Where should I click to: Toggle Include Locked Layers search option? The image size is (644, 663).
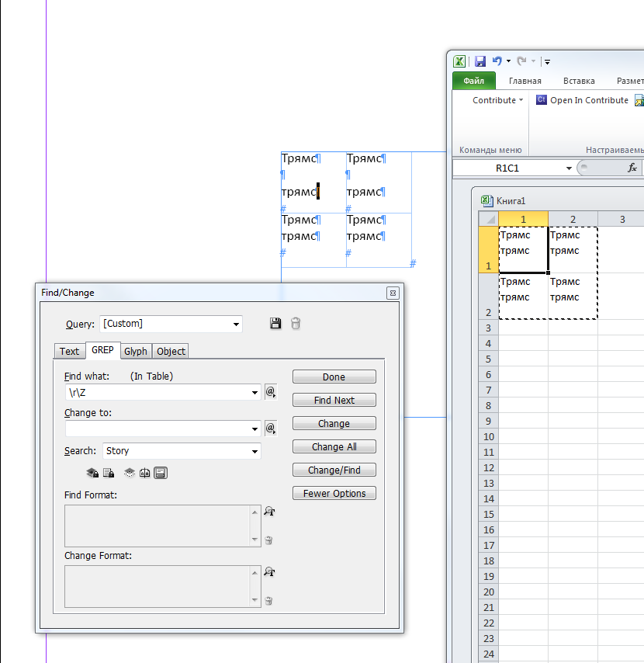pos(92,473)
